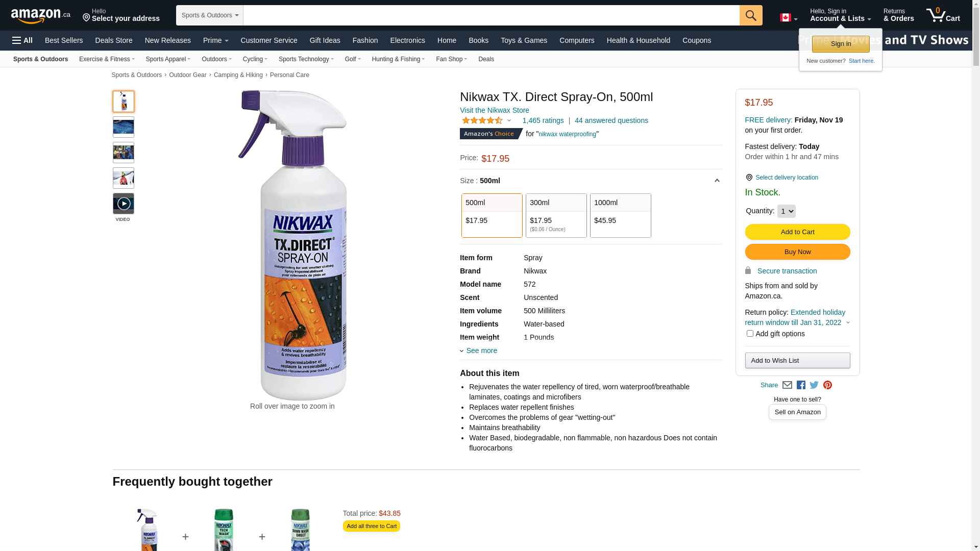Visit the Nikwax Store link

[x=494, y=110]
